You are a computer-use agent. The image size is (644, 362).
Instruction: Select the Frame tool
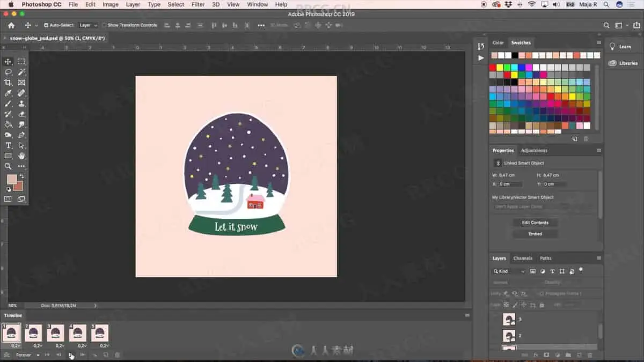[21, 83]
